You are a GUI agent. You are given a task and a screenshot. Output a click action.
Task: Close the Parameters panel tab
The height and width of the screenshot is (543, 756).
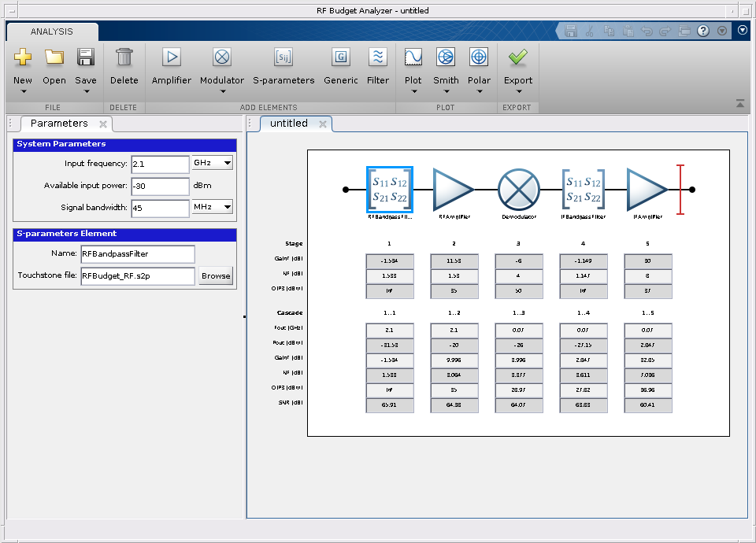pyautogui.click(x=103, y=124)
